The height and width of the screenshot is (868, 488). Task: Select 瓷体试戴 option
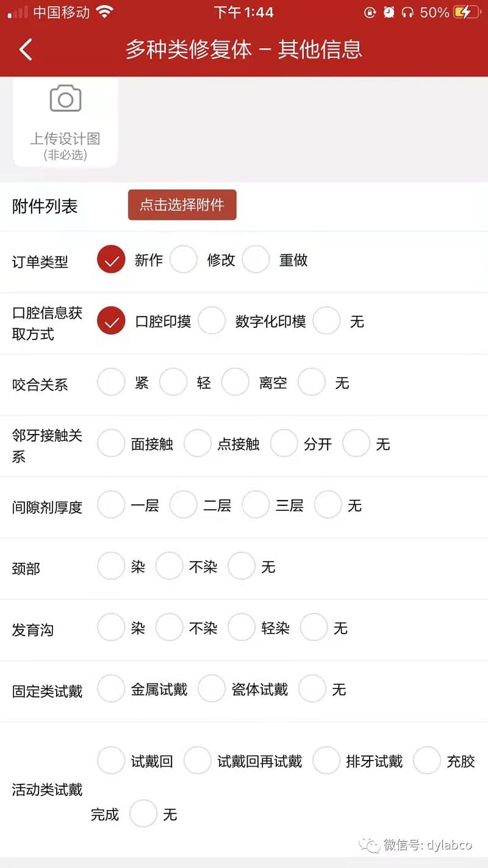(x=212, y=689)
